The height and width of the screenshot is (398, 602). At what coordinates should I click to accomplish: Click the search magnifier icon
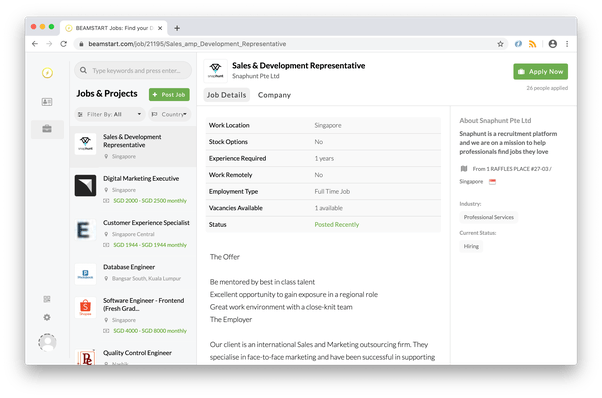(x=83, y=70)
